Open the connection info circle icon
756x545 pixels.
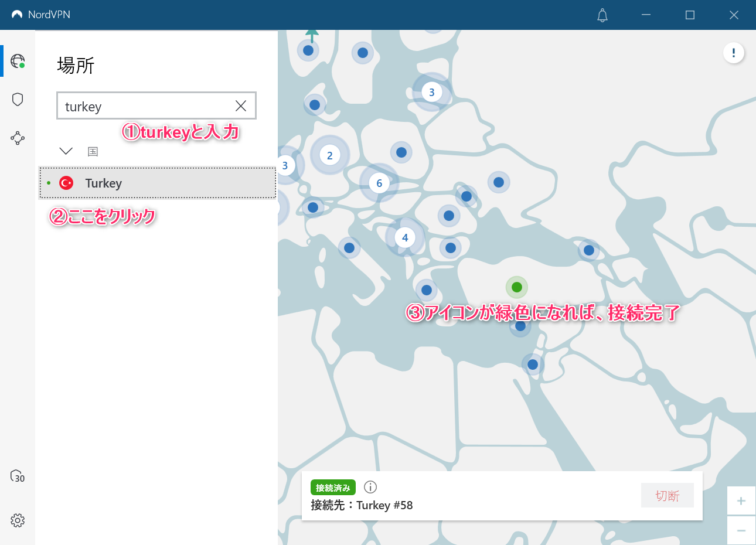[x=370, y=487]
